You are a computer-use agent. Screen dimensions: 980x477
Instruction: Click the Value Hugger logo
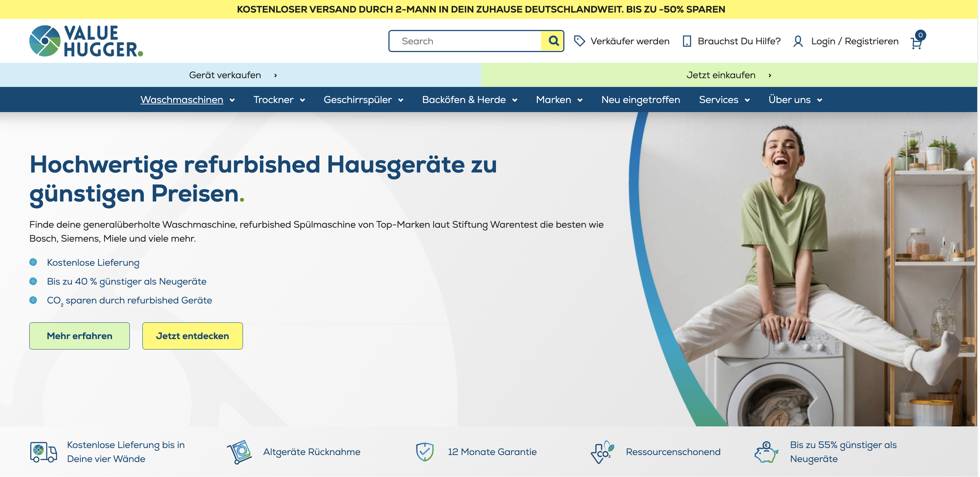[86, 41]
